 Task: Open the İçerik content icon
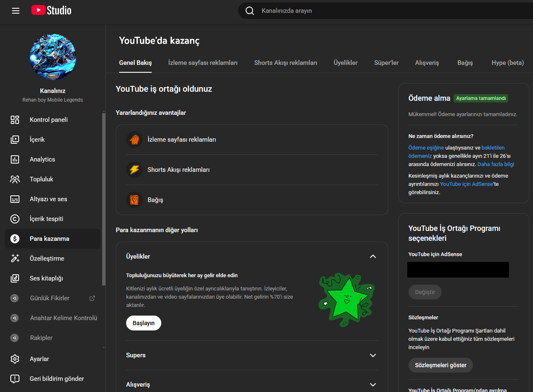click(15, 140)
